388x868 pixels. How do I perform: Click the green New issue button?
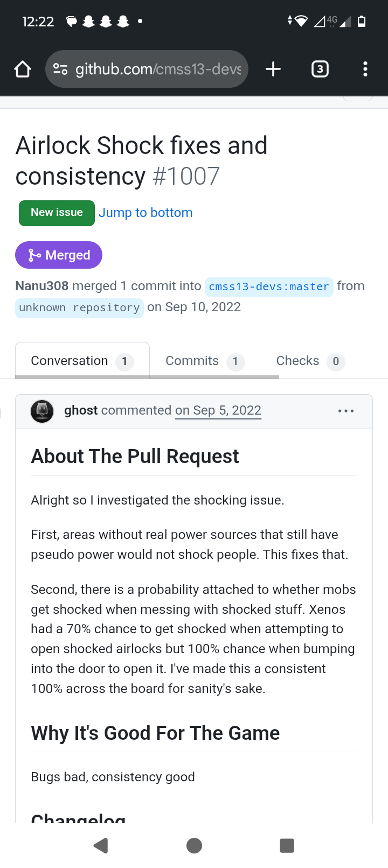click(57, 213)
